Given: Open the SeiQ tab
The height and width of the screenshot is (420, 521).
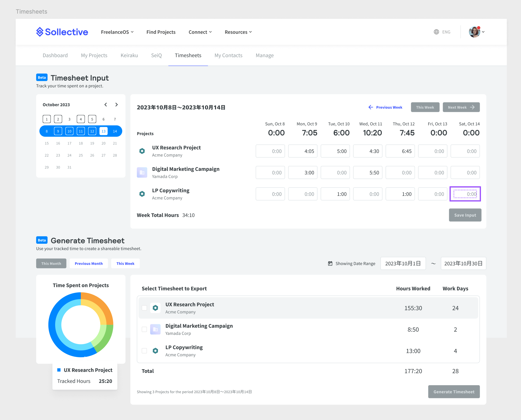Looking at the screenshot, I should click(x=156, y=55).
